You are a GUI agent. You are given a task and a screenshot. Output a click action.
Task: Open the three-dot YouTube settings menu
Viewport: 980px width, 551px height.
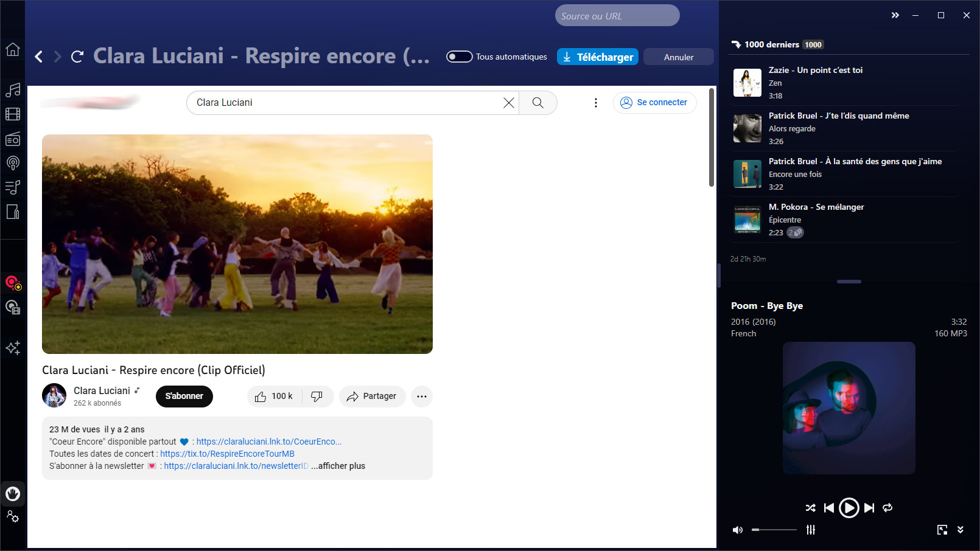[595, 103]
